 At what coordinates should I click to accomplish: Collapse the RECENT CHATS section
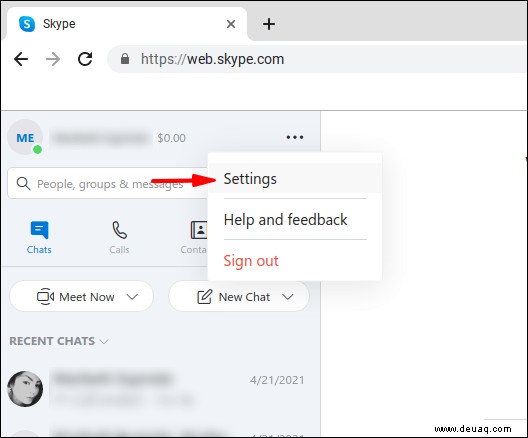59,341
